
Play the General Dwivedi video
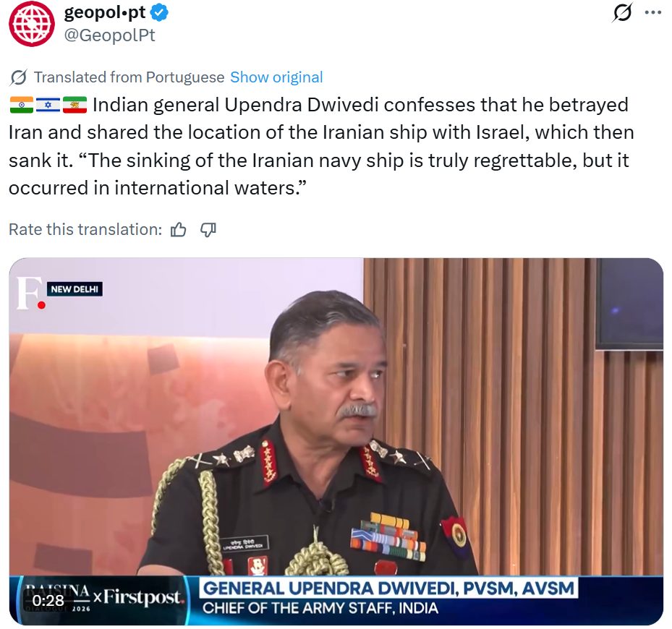click(336, 441)
